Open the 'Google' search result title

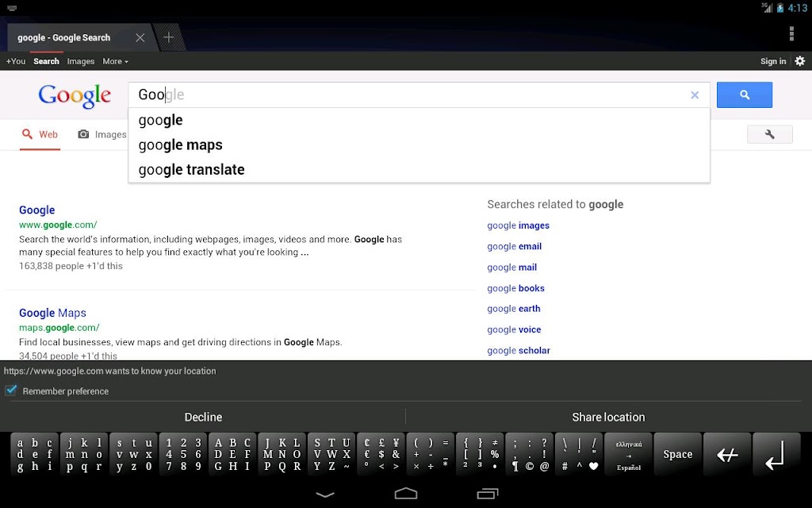pos(36,210)
